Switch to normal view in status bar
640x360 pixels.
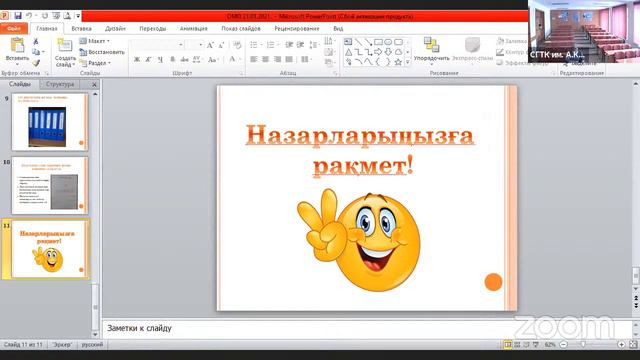coord(507,345)
